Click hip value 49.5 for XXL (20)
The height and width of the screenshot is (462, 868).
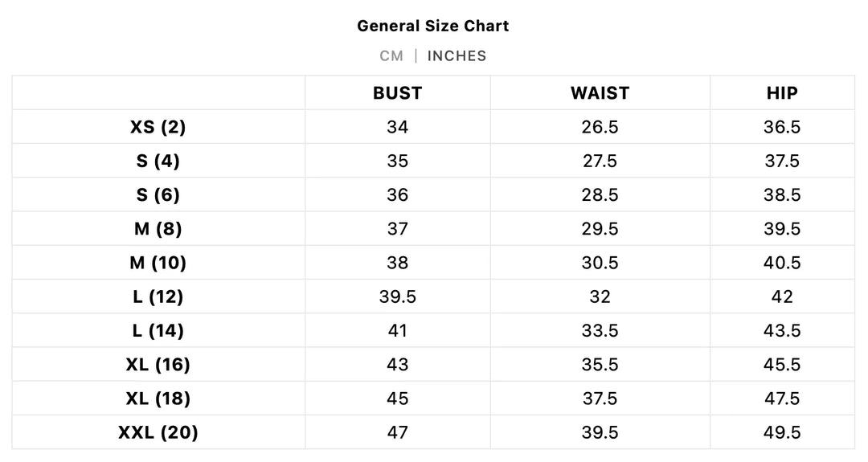click(782, 432)
